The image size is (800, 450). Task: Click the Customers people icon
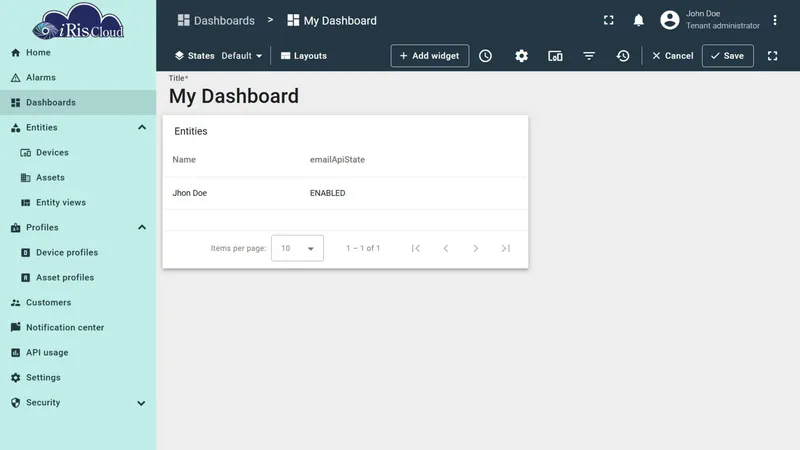click(15, 303)
